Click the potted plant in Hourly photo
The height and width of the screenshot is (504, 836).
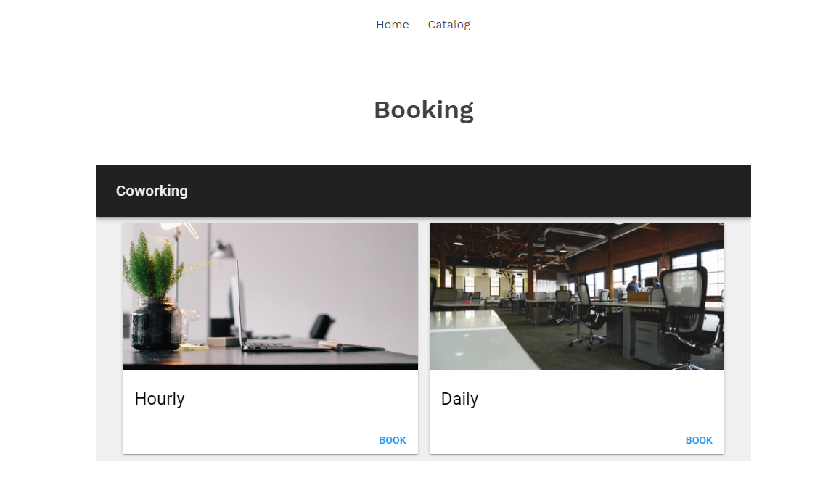tap(155, 290)
